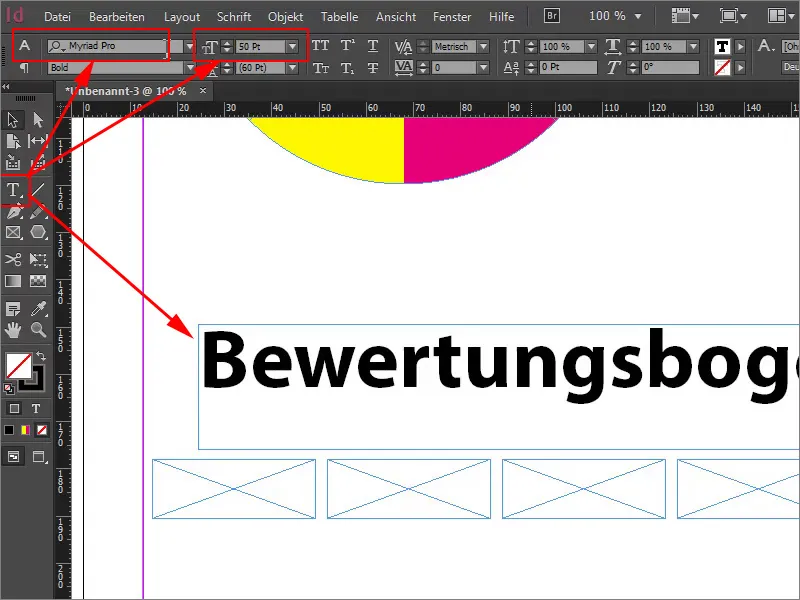Select the Gradient Swatch tool

[x=13, y=281]
